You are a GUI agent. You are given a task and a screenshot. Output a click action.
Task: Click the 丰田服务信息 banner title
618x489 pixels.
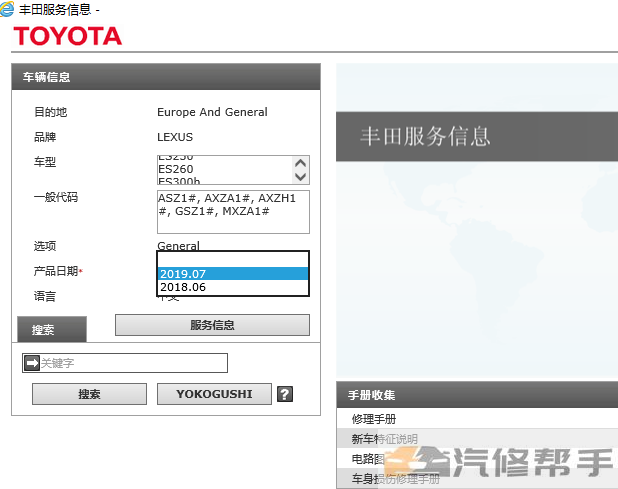pyautogui.click(x=425, y=136)
